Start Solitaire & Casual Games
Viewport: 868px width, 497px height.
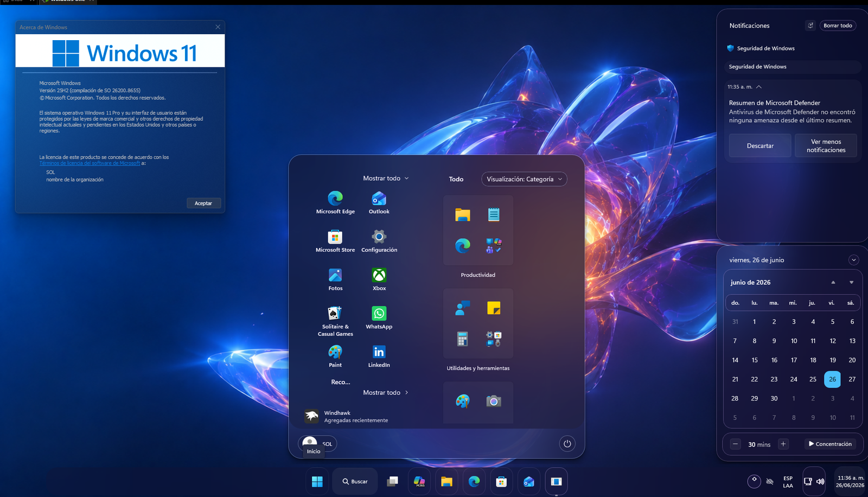pyautogui.click(x=335, y=321)
